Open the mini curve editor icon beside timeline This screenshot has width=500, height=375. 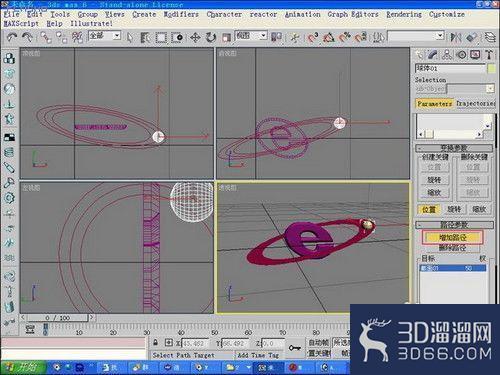[x=30, y=329]
